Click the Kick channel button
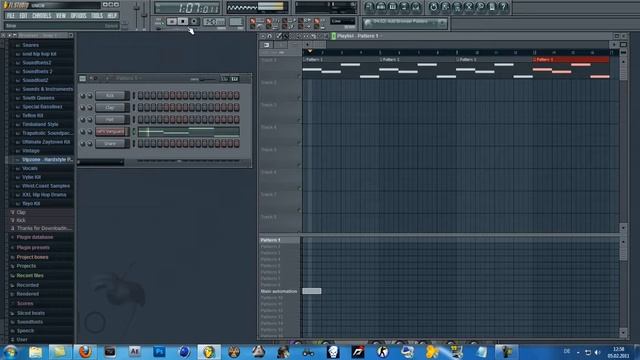 [110, 96]
